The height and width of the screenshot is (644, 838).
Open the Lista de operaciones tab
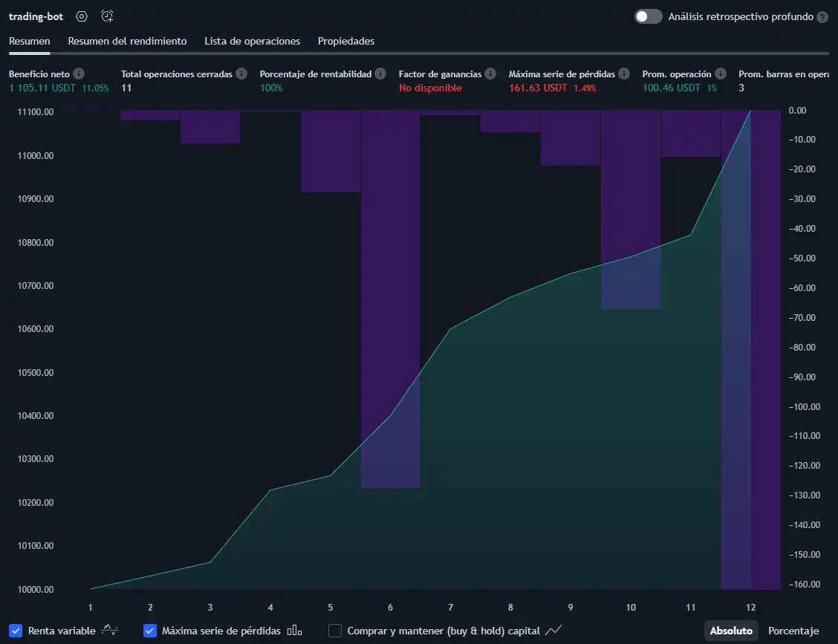253,41
